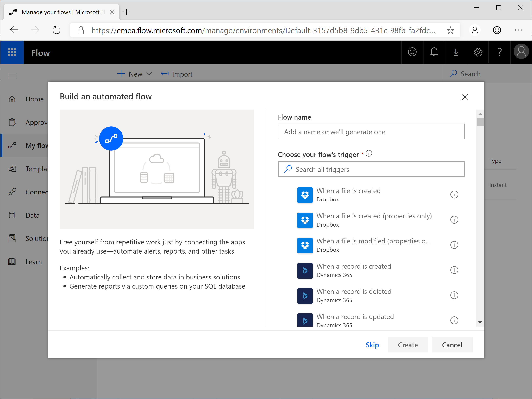Click the Dropbox icon for 'When a file is created'
Viewport: 532px width, 399px height.
[305, 195]
